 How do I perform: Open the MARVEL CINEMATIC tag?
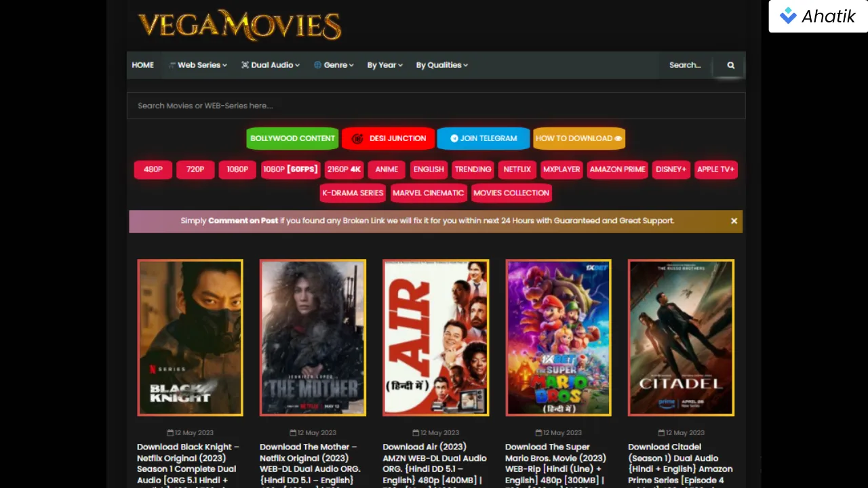coord(429,193)
